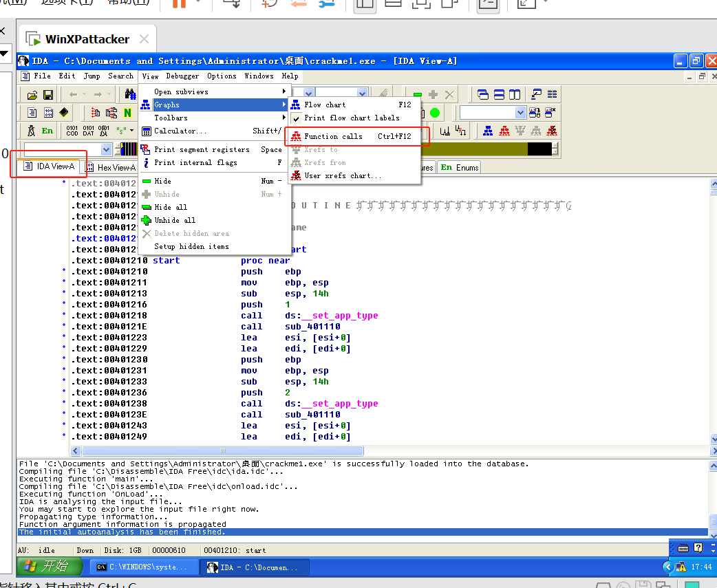Expand the Open subviews submenu

[215, 92]
